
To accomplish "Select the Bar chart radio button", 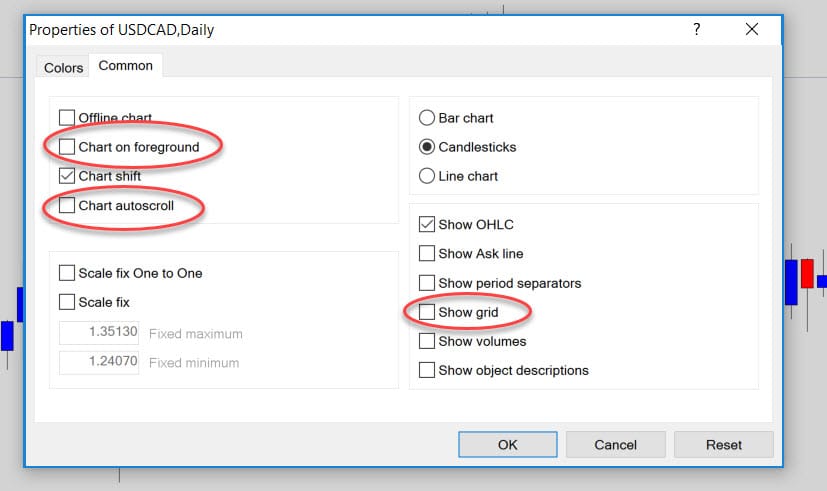I will (x=427, y=118).
